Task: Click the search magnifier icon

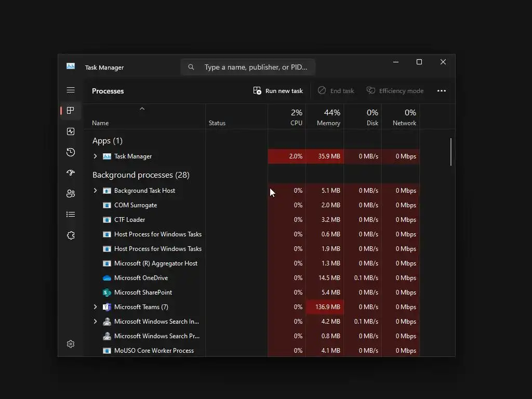Action: (x=191, y=67)
